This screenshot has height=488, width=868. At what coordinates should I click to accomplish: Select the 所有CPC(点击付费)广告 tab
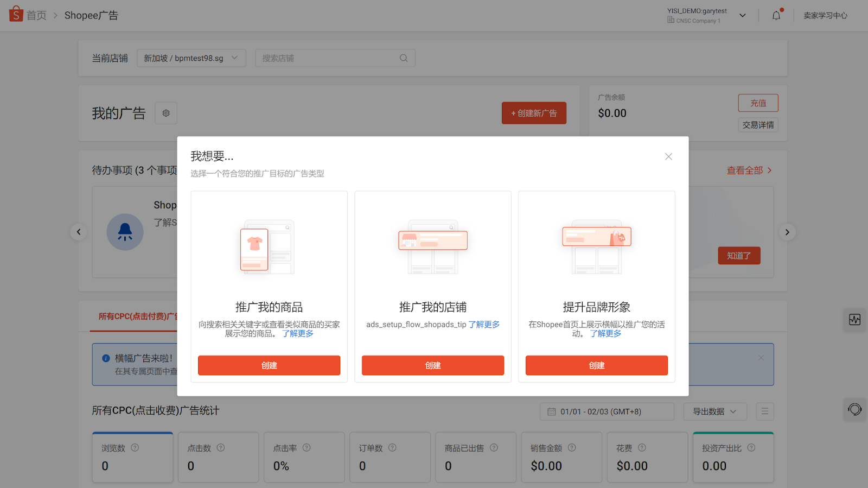138,316
